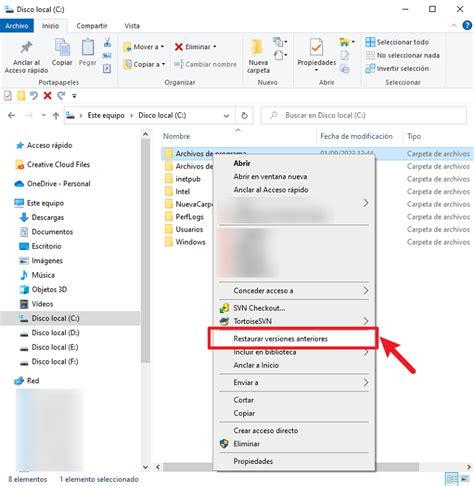Image resolution: width=474 pixels, height=486 pixels.
Task: Switch to the Vista tab
Action: point(132,26)
